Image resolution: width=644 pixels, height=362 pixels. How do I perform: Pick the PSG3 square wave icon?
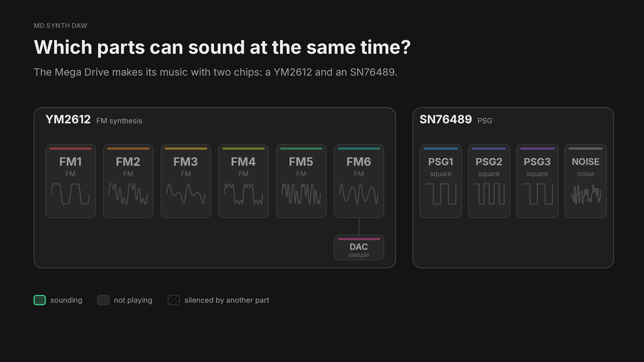537,194
